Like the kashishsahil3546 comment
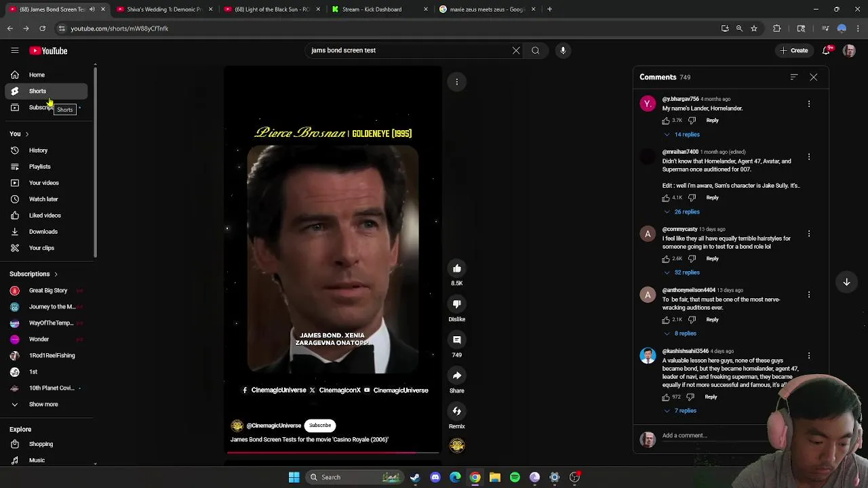 click(x=666, y=397)
